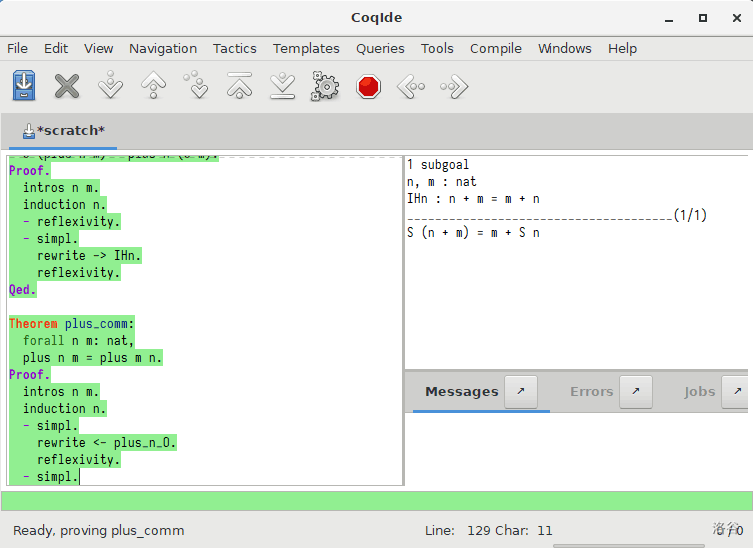Image resolution: width=753 pixels, height=548 pixels.
Task: Switch to the Errors tab
Action: 591,392
